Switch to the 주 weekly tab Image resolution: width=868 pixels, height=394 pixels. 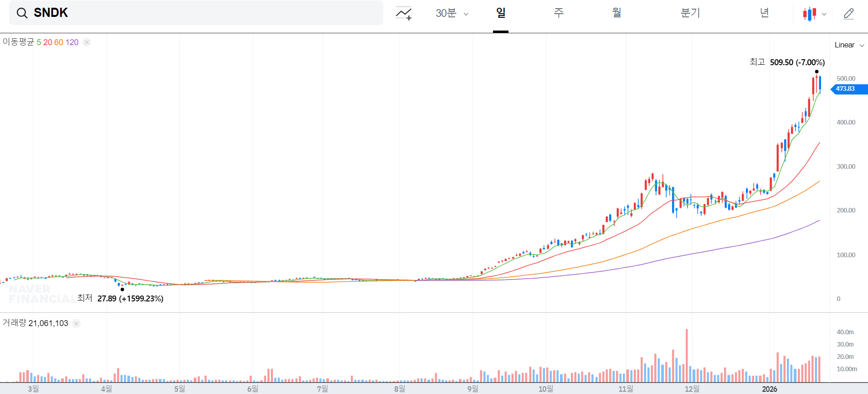click(559, 13)
